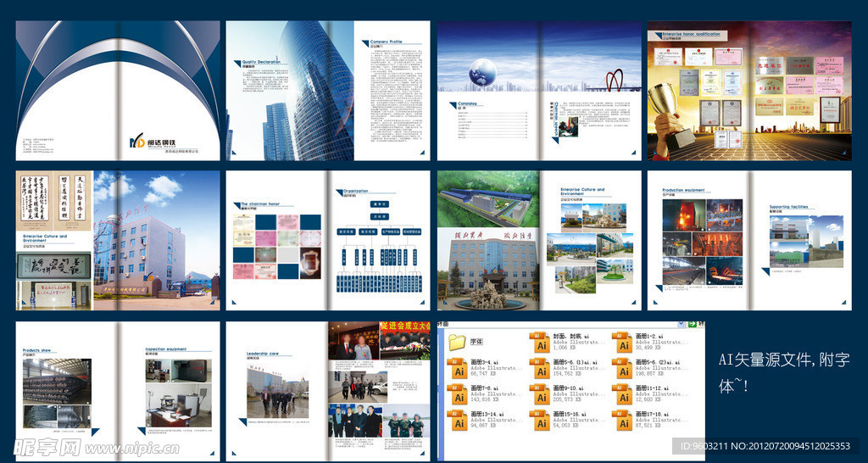Screen dimensions: 868x463
Task: Select the 画册15-16.ai Illustrator file icon
Action: pyautogui.click(x=539, y=421)
